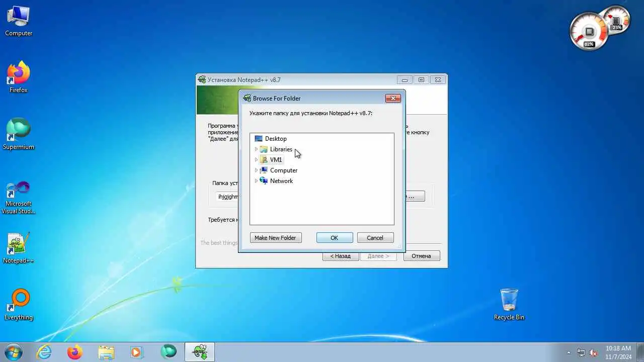This screenshot has width=644, height=362.
Task: Open the Supermium desktop shortcut
Action: tap(19, 135)
